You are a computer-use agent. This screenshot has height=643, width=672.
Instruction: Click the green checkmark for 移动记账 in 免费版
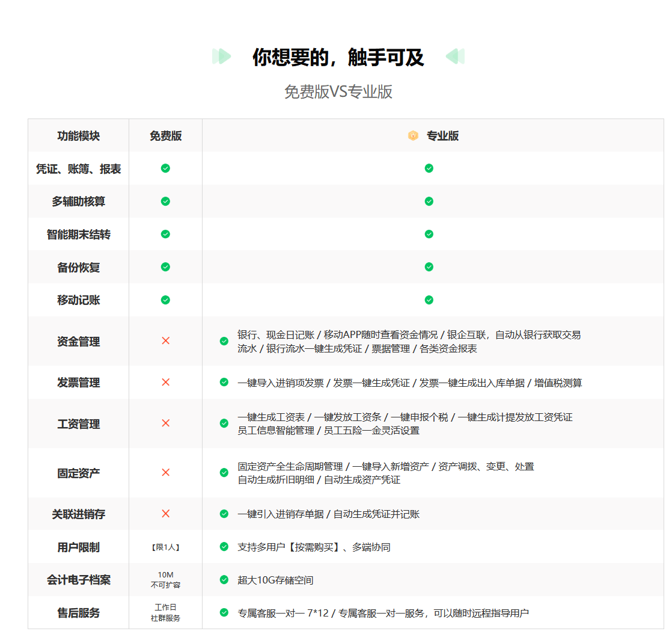pos(165,300)
